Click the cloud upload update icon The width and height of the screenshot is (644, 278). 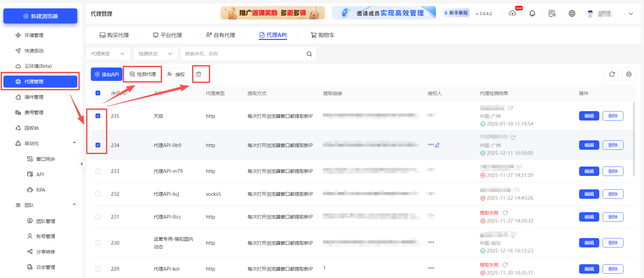click(x=513, y=13)
